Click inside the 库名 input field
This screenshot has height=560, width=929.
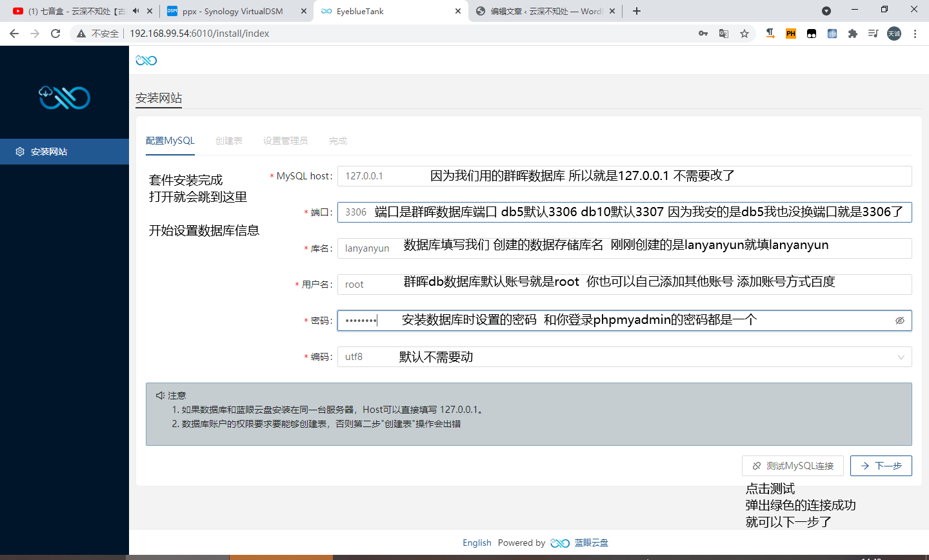pos(452,248)
